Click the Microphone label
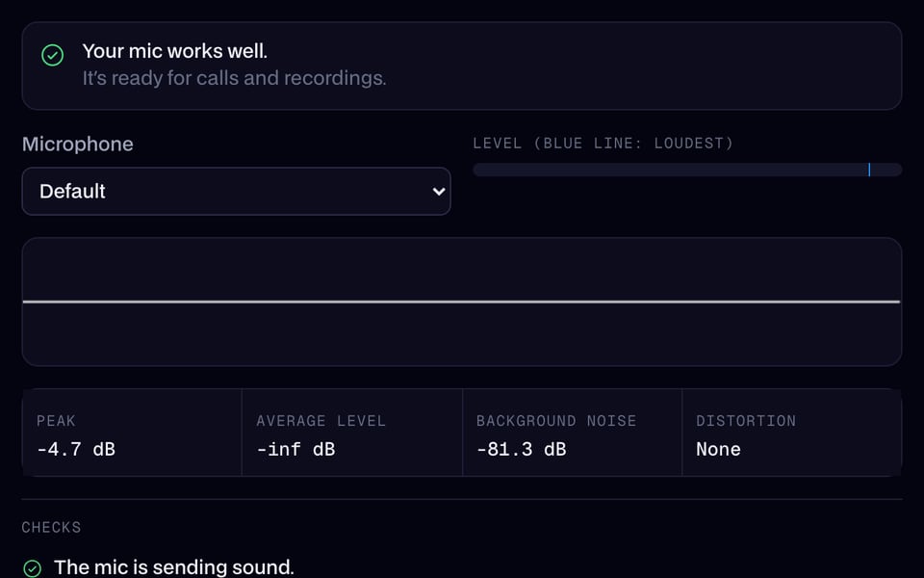Screen dimensions: 924x578 click(78, 144)
